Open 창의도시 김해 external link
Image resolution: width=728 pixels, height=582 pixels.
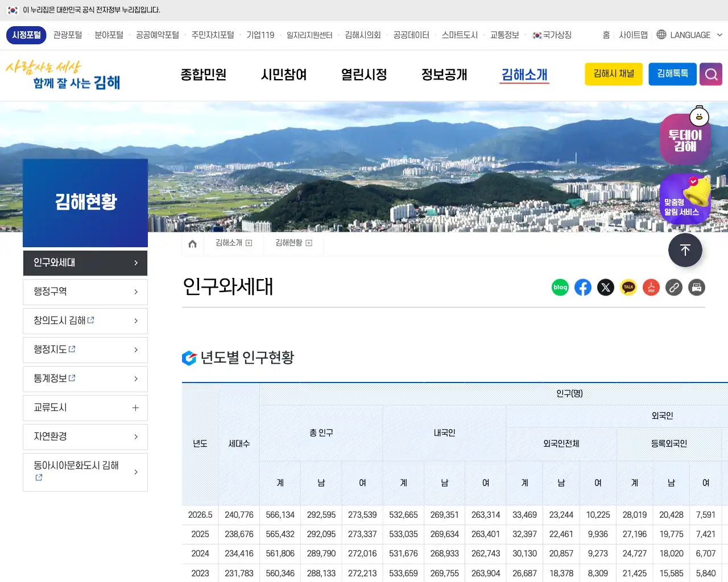[x=85, y=321]
